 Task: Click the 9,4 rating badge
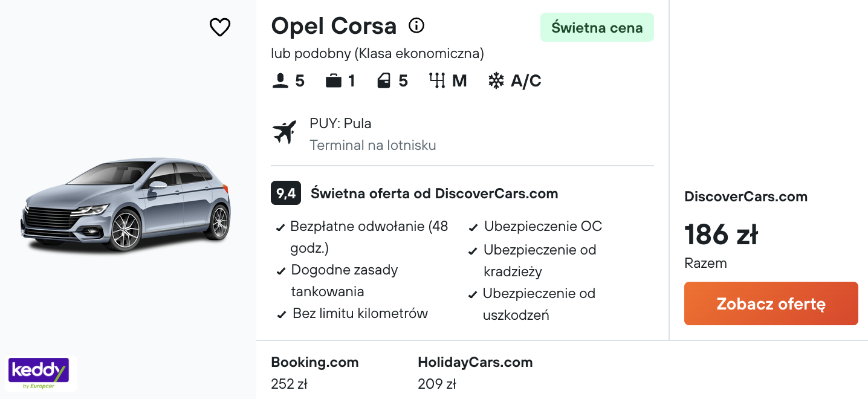286,193
